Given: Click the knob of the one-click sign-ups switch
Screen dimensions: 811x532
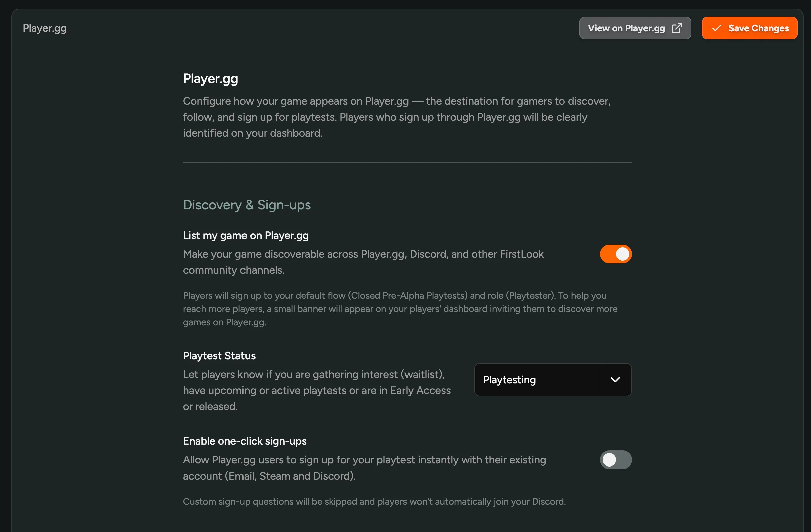Looking at the screenshot, I should tap(609, 459).
